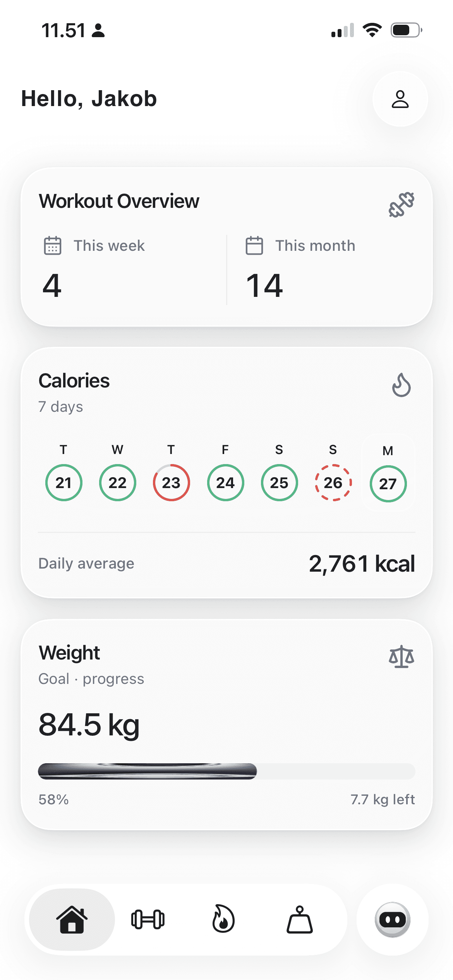Select Friday 24 calorie ring

225,483
